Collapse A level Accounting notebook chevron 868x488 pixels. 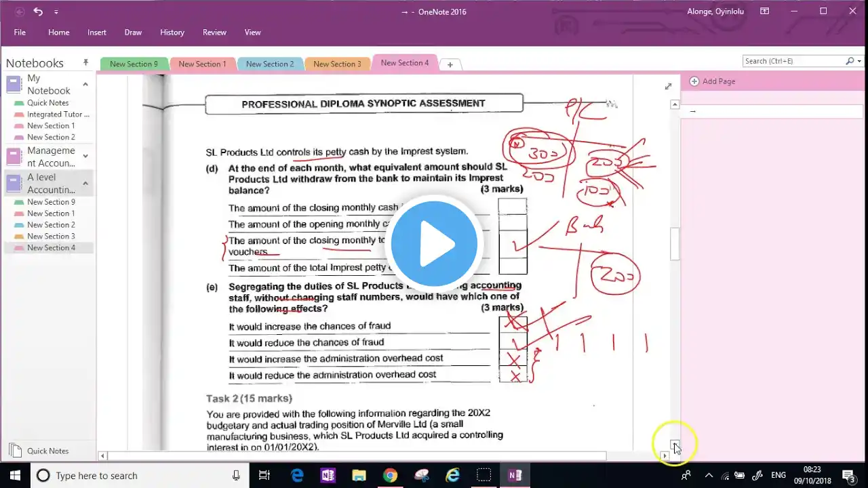(85, 183)
